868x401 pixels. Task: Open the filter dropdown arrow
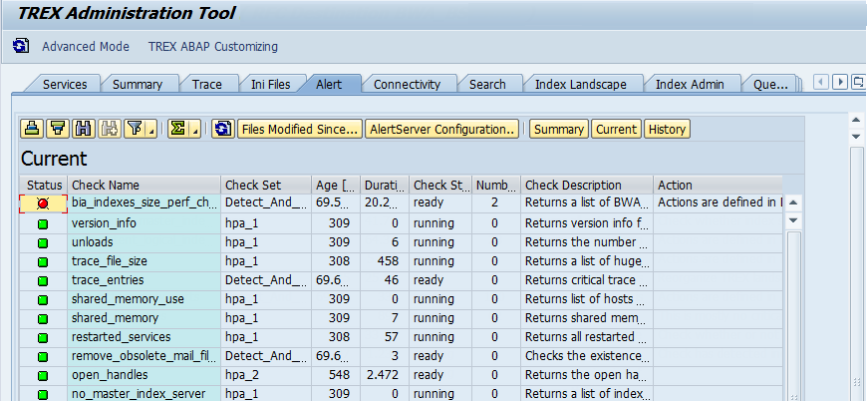coord(150,129)
